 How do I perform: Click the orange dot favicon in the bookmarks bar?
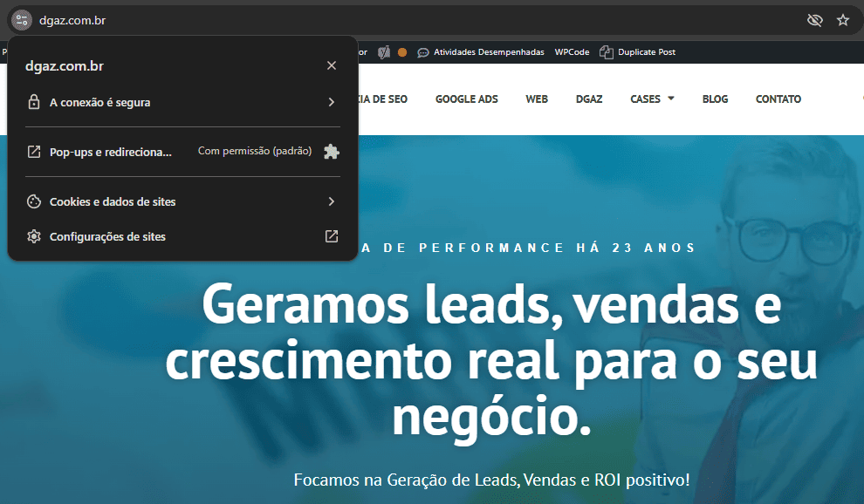401,51
